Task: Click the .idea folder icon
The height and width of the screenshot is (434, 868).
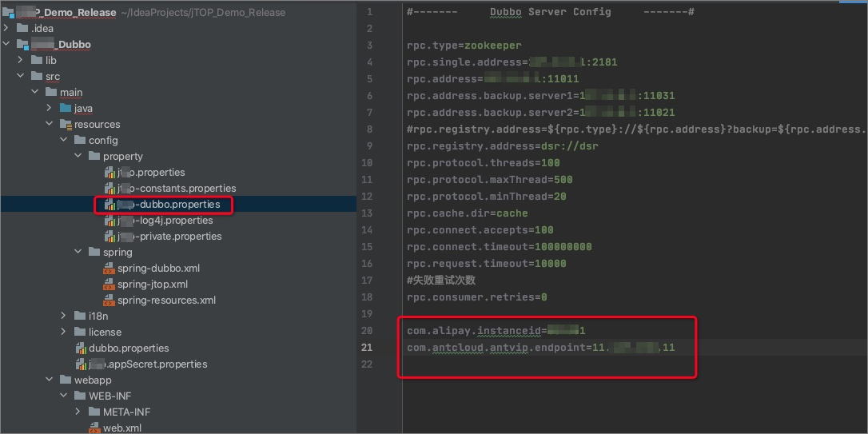Action: (x=22, y=28)
